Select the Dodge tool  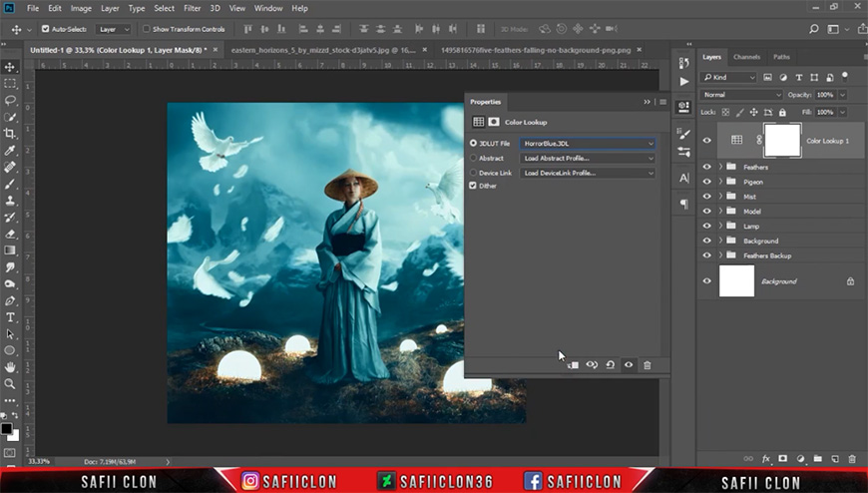point(10,283)
